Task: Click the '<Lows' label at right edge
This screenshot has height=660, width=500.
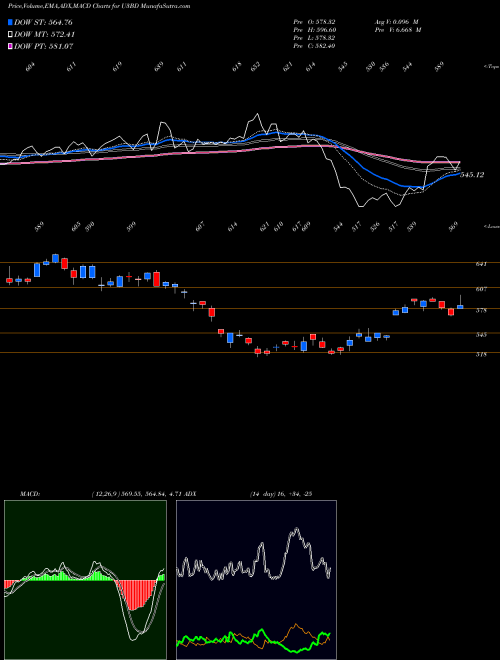Action: click(x=491, y=226)
